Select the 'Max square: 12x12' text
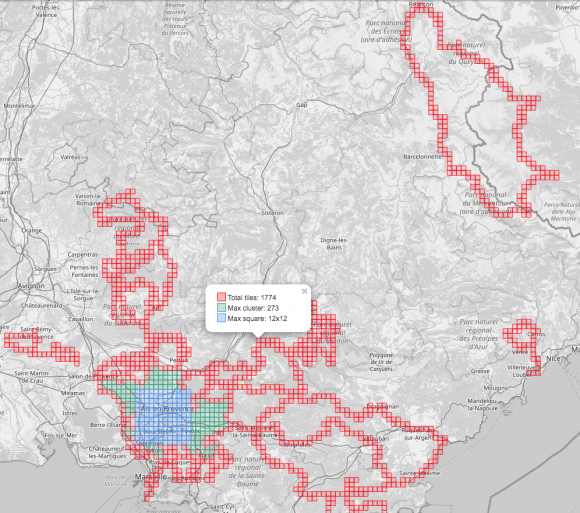 (x=257, y=318)
